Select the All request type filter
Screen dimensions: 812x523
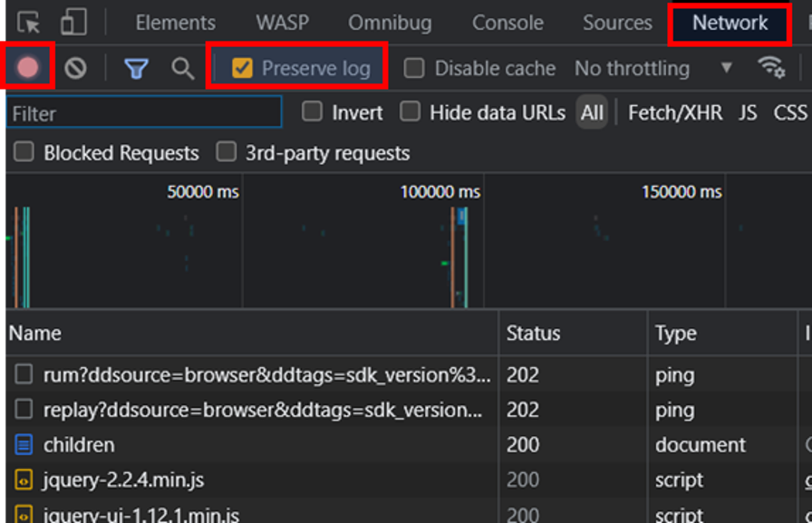point(592,112)
